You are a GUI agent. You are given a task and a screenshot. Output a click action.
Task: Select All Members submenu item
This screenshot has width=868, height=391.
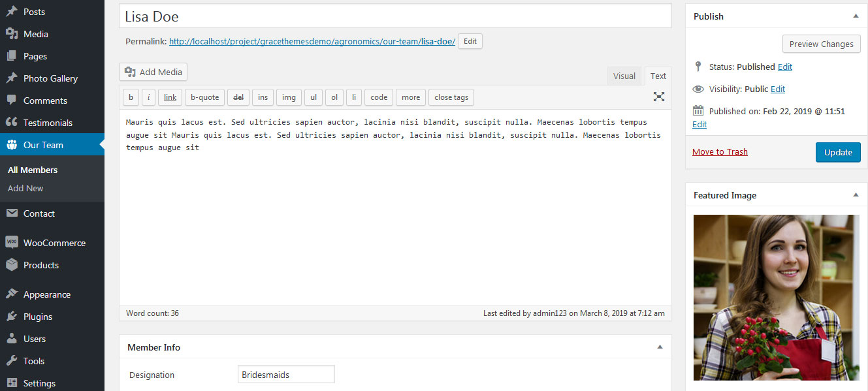[33, 170]
